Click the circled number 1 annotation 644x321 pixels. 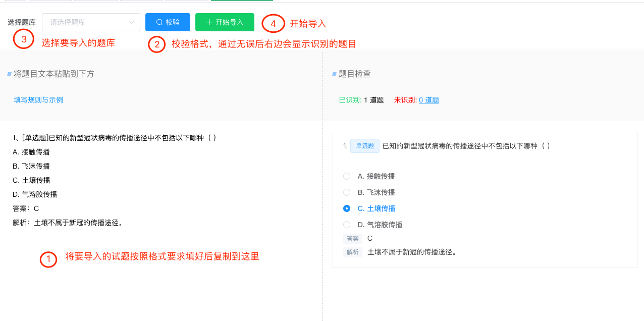coord(48,259)
